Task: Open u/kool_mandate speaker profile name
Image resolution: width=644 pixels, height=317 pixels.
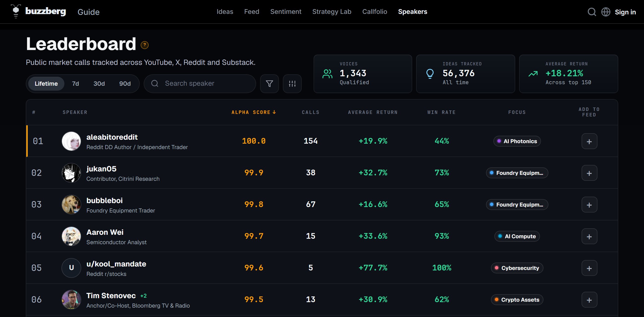Action: point(116,264)
